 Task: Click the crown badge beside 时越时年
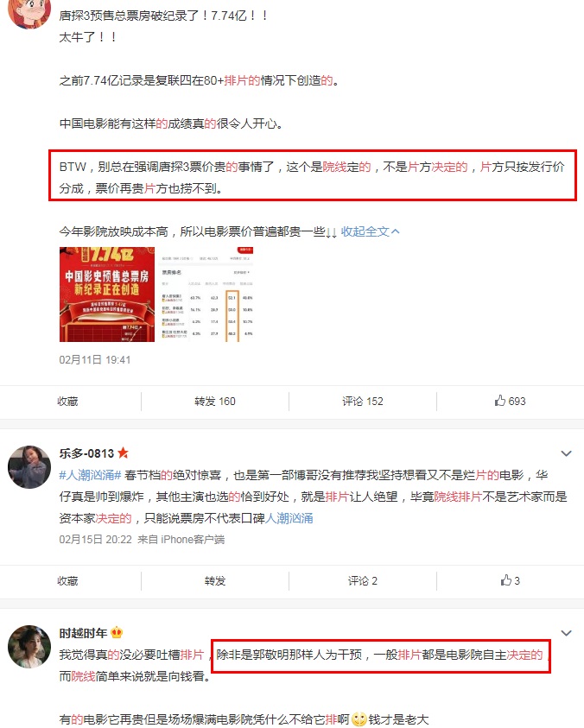coord(117,632)
